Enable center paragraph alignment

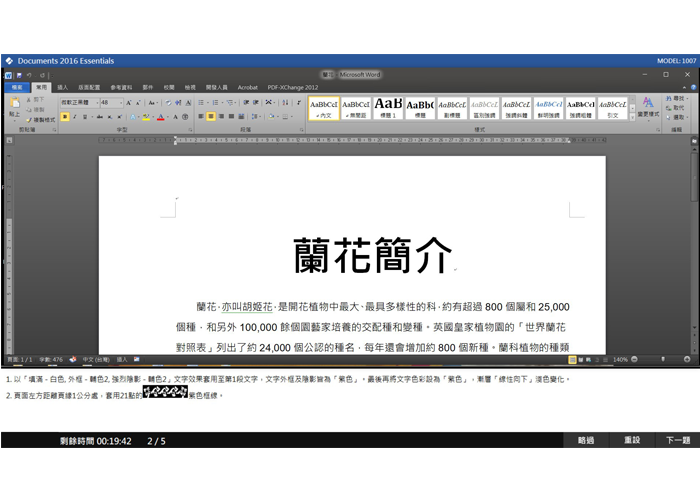pos(211,117)
